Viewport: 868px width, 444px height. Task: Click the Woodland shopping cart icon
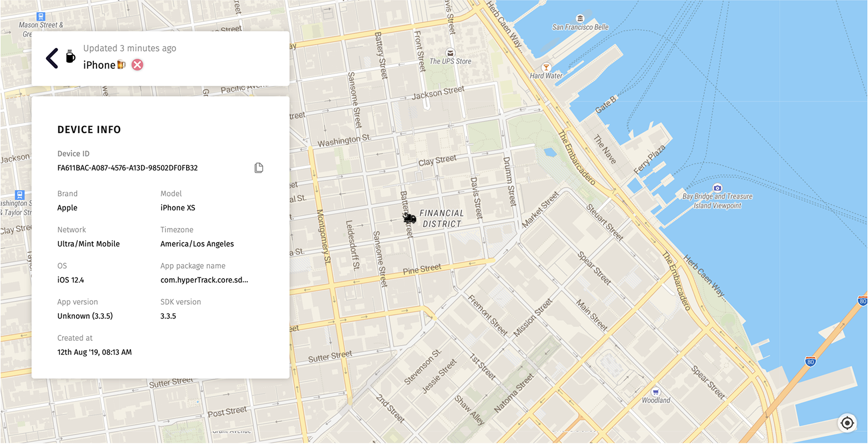pyautogui.click(x=656, y=391)
